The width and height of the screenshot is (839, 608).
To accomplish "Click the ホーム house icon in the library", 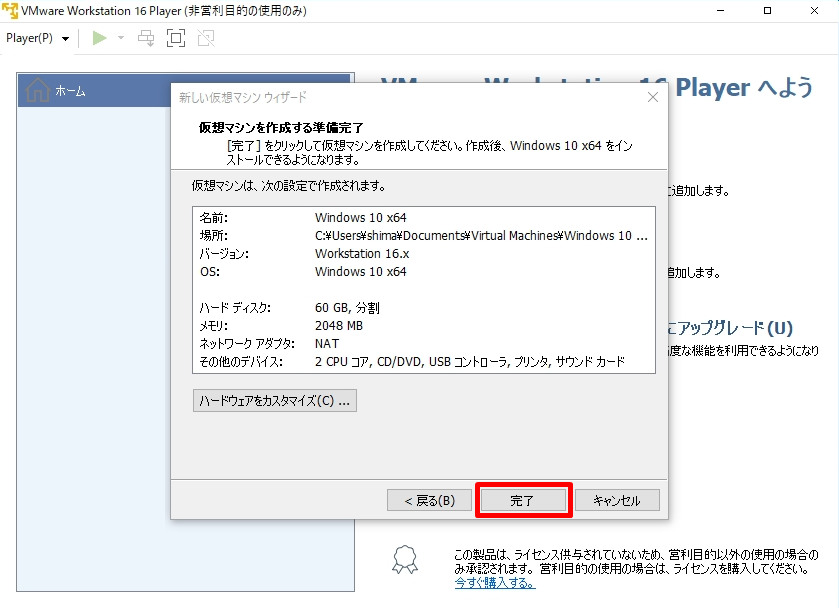I will tap(37, 90).
